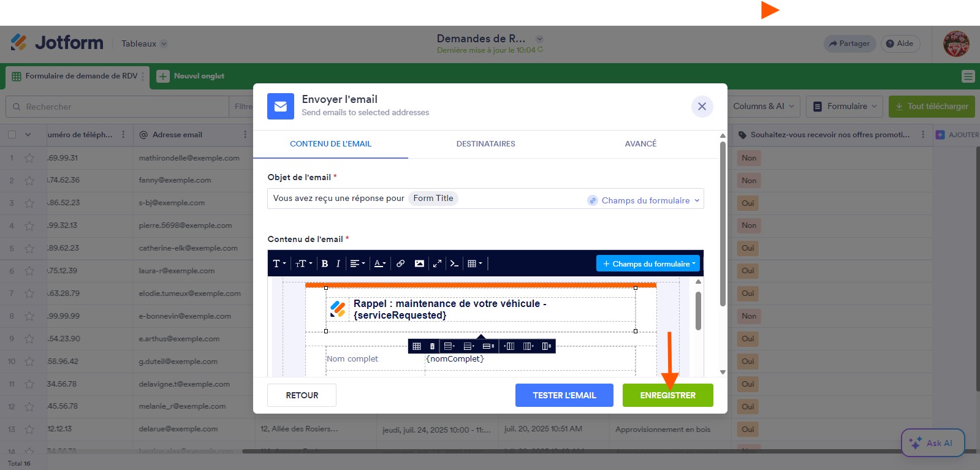Close the Envoyer l'email dialog
Viewport: 980px width, 470px height.
(702, 107)
